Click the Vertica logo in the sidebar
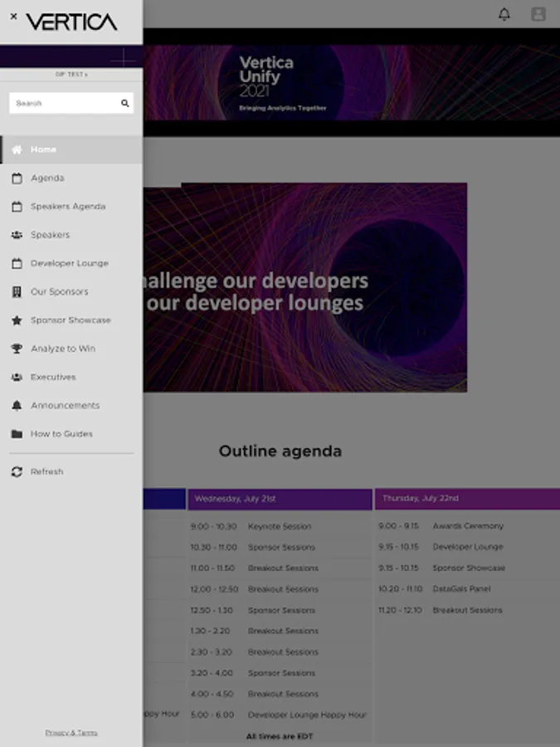The height and width of the screenshot is (747, 560). [x=71, y=22]
